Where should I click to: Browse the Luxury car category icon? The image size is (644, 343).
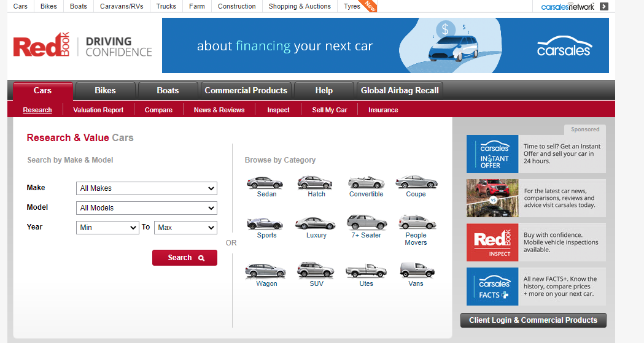pyautogui.click(x=315, y=223)
